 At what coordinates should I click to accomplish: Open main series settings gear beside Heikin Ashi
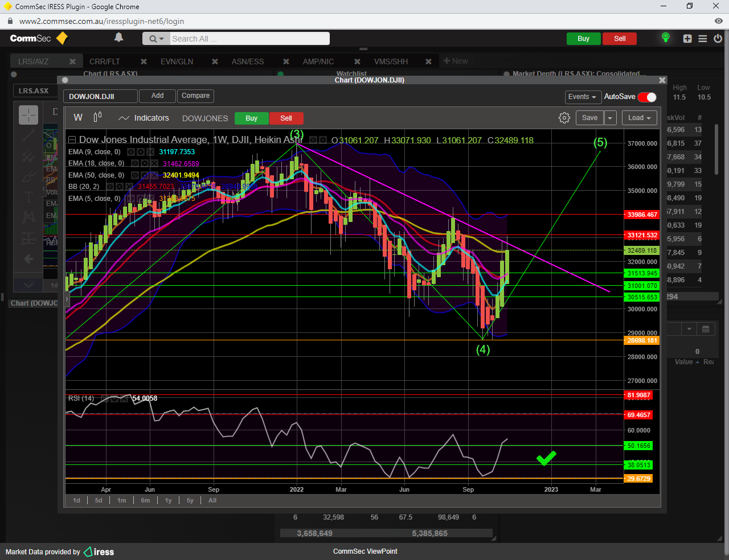[323, 140]
